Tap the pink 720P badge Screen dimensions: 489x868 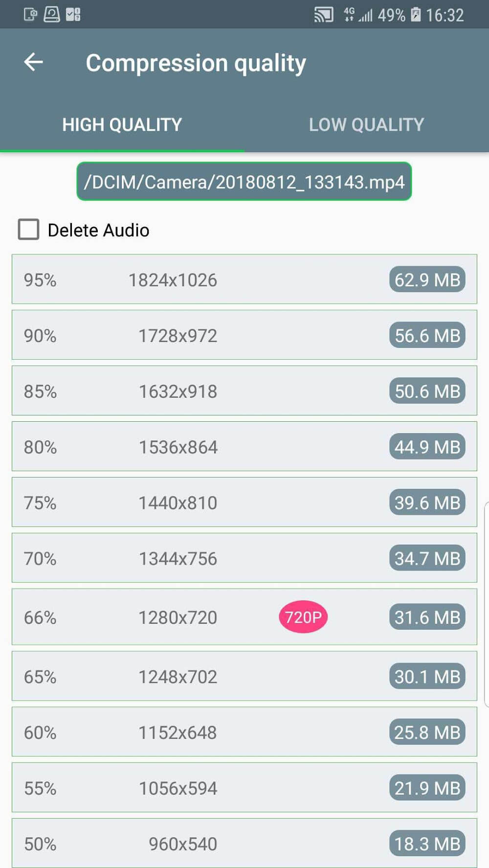tap(303, 617)
